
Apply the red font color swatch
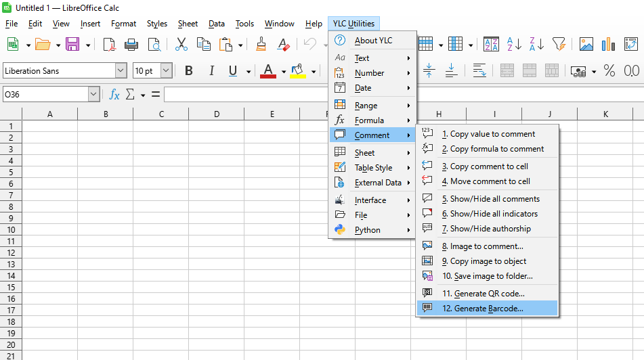pyautogui.click(x=268, y=71)
